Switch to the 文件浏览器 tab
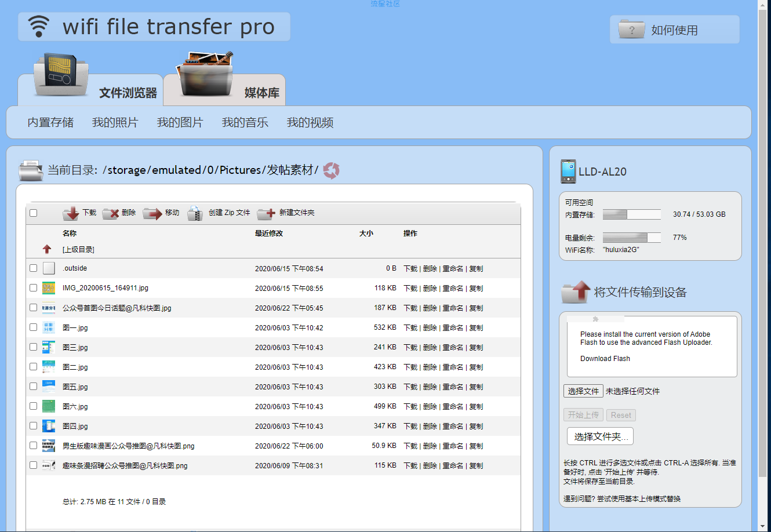 [90, 90]
